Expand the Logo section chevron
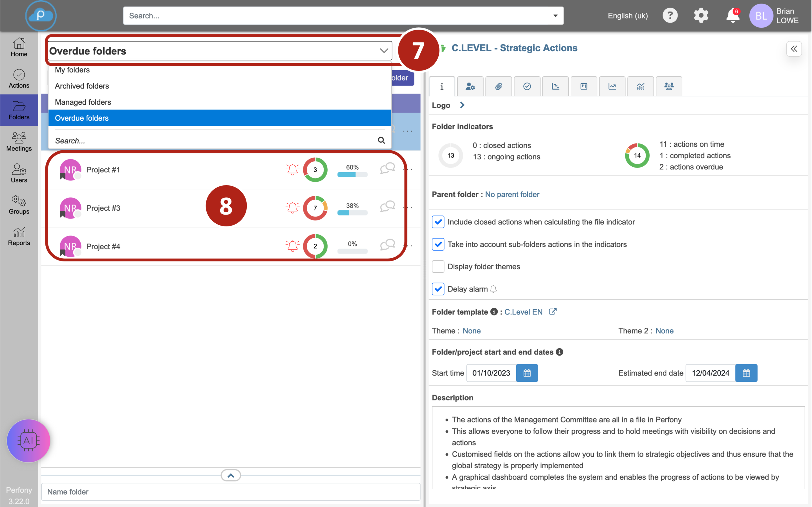 pos(462,105)
